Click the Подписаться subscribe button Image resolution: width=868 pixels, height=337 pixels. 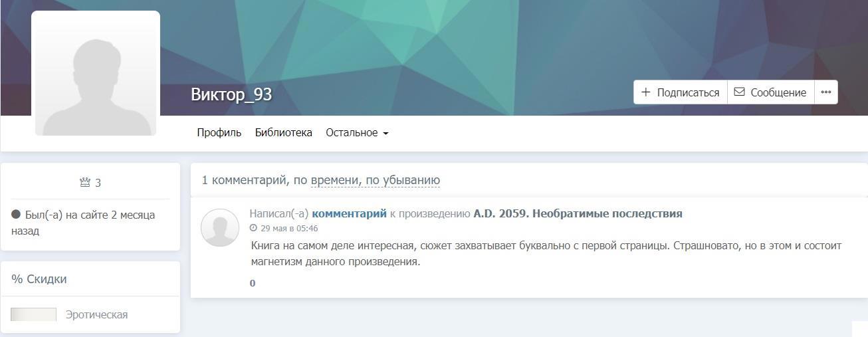(x=680, y=92)
